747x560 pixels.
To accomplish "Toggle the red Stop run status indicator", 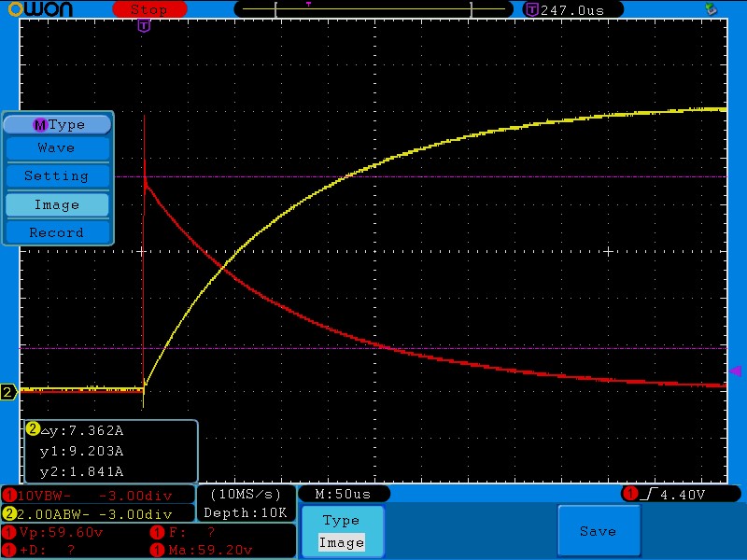I will [148, 9].
